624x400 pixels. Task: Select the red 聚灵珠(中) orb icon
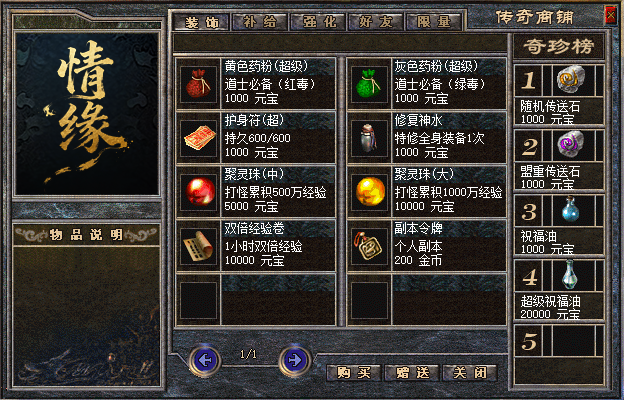tap(198, 192)
